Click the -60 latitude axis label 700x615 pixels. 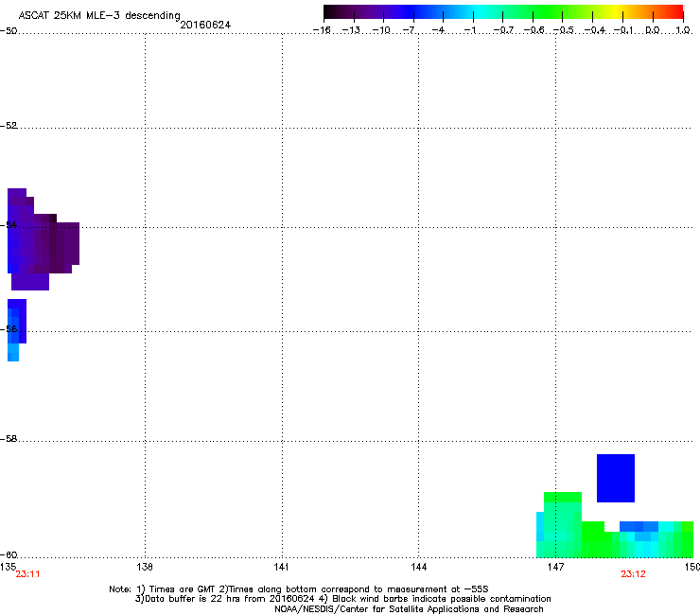point(9,555)
